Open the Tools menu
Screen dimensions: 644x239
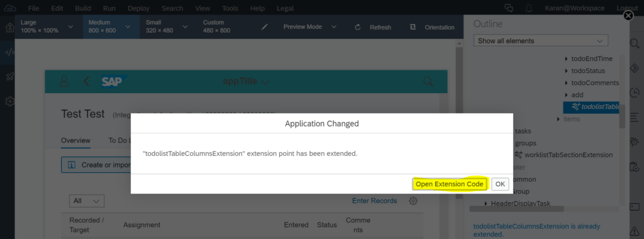click(230, 8)
